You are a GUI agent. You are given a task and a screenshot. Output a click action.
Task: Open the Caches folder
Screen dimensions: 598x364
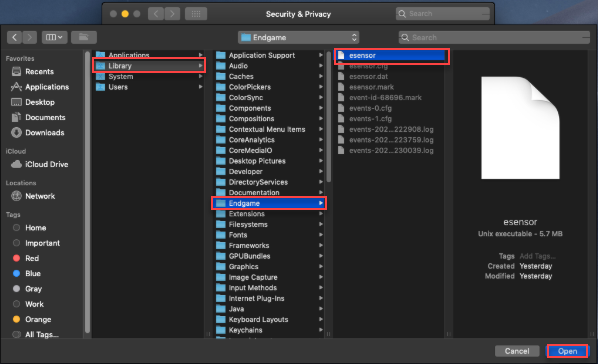click(269, 76)
